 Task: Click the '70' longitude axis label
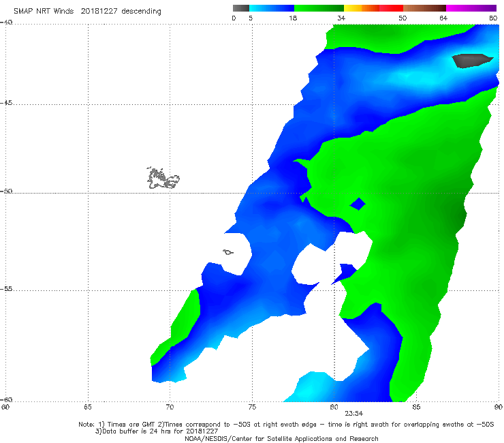click(170, 407)
